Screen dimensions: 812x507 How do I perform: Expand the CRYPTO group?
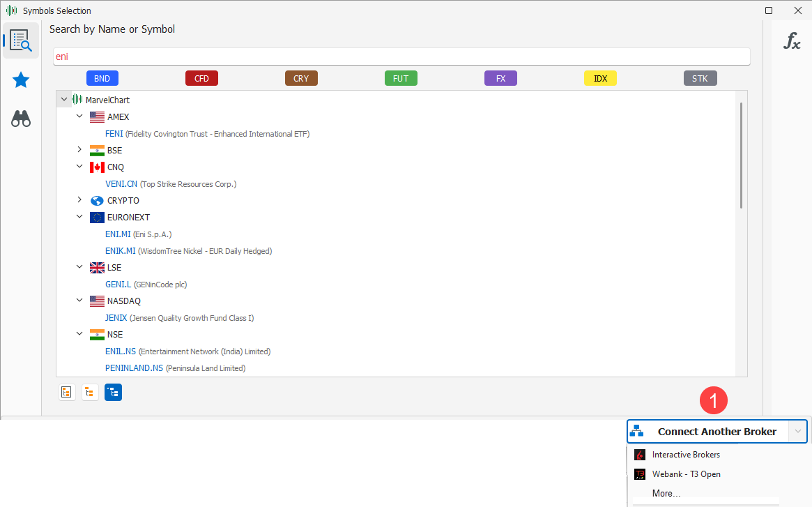[79, 199]
